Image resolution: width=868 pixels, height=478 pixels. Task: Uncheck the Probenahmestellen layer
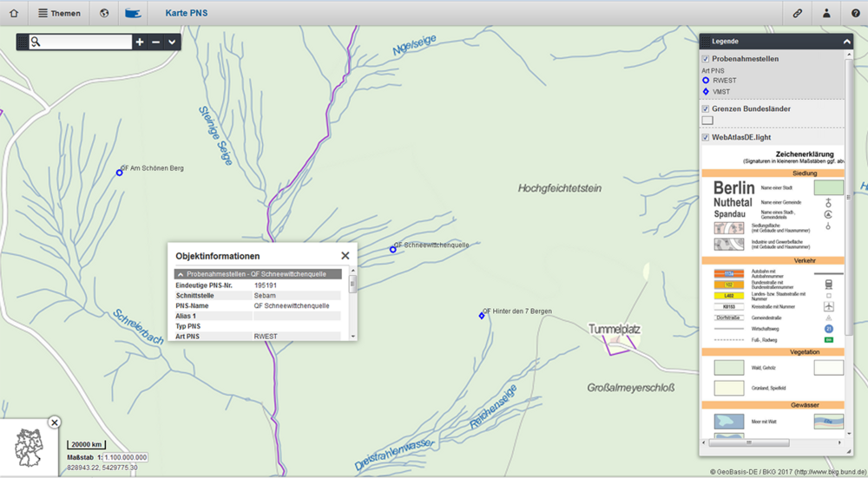click(706, 59)
